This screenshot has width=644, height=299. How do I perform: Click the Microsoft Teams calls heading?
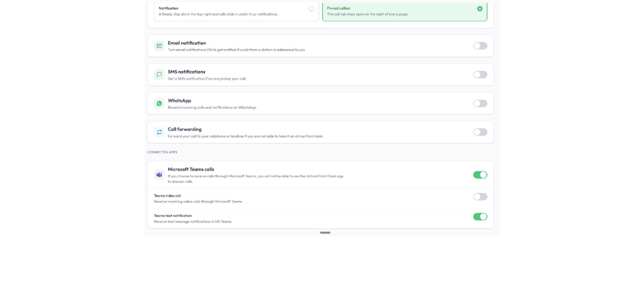pos(191,169)
